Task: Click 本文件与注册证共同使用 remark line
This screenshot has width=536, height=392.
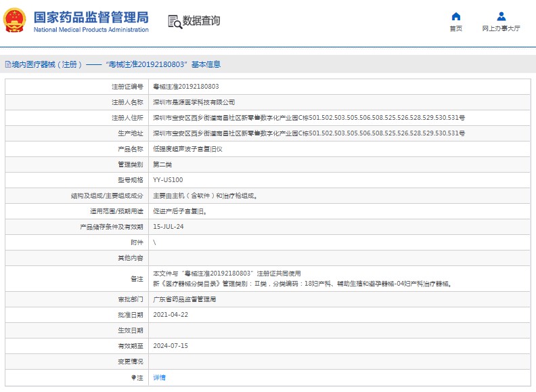Action: 227,274
